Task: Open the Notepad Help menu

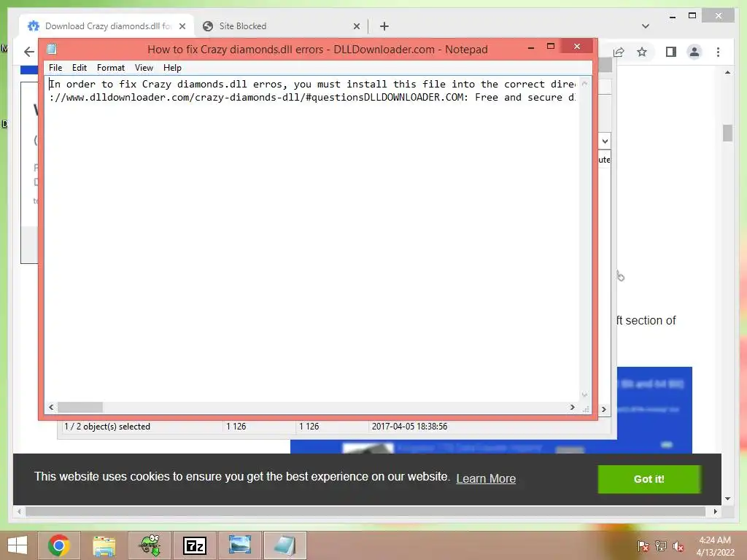Action: (172, 68)
